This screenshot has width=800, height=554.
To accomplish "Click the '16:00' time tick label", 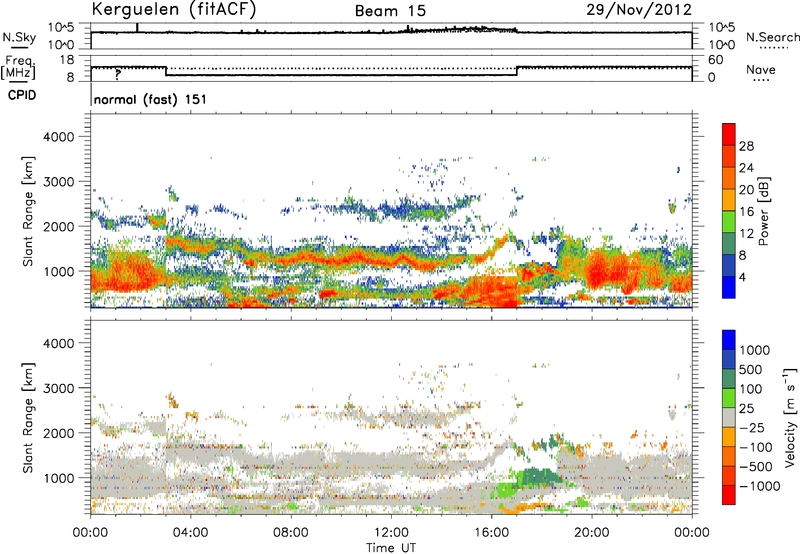I will tap(491, 533).
